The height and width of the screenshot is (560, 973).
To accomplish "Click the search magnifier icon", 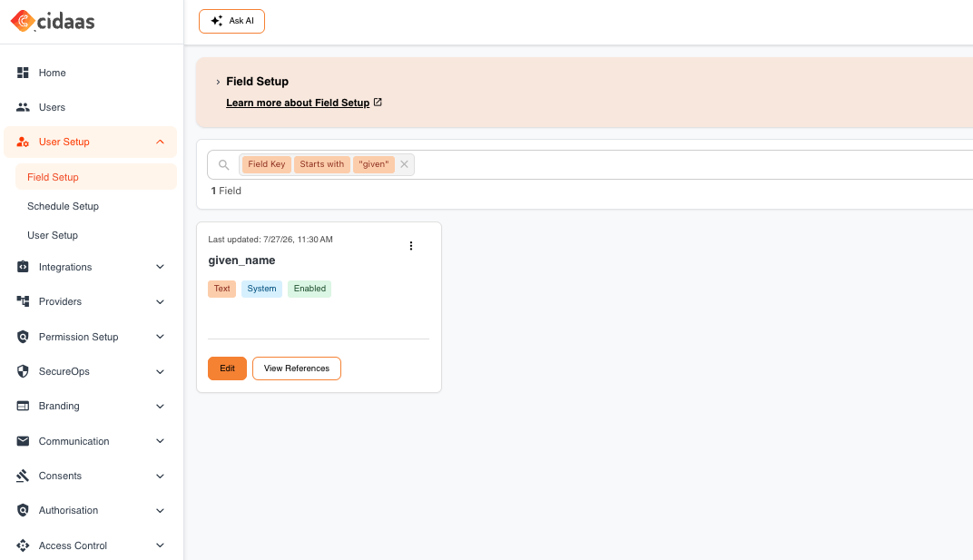I will click(224, 164).
